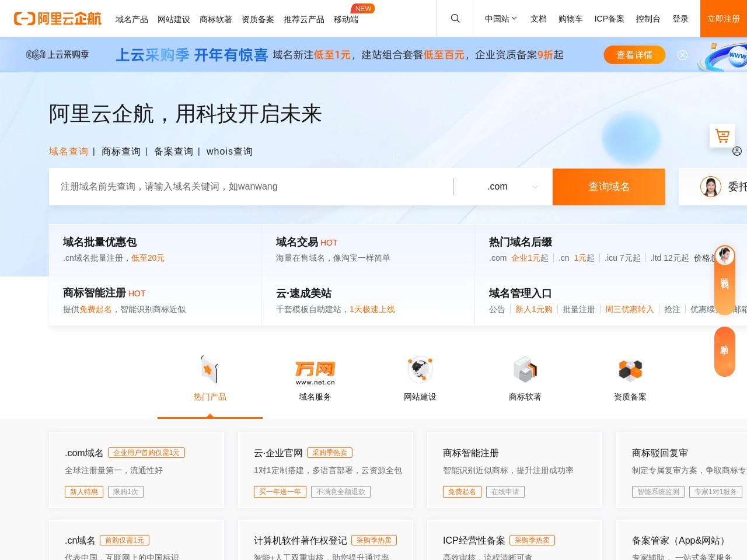747x560 pixels.
Task: Click the domain keyword input field
Action: click(x=251, y=187)
